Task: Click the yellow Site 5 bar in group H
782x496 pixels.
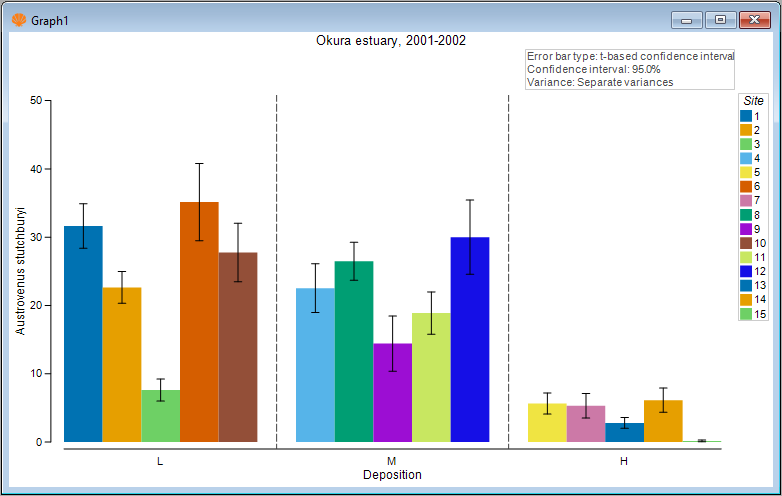Action: click(x=547, y=423)
